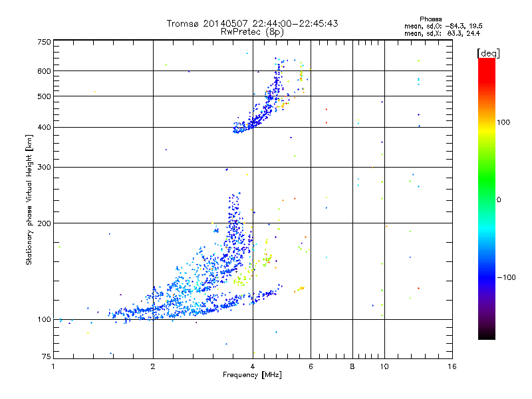Click the y-axis title 'Stationary phase Virtual Height [km]'

click(x=29, y=199)
